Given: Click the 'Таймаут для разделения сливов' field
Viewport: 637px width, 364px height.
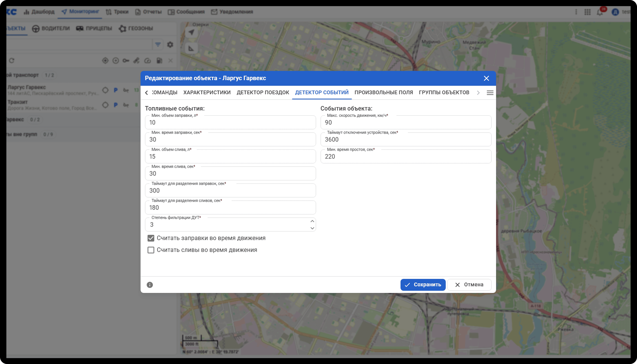Looking at the screenshot, I should pos(230,207).
